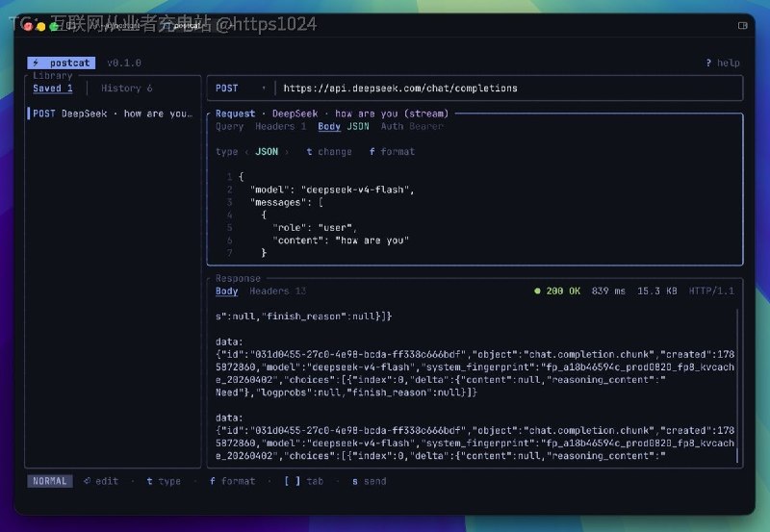Click the f format action in request body
Screen dimensions: 770x532
pyautogui.click(x=392, y=152)
